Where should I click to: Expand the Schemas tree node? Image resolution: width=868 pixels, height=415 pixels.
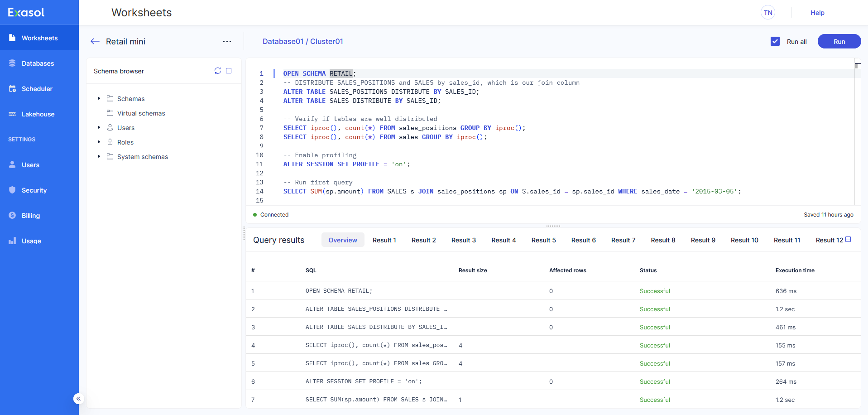[99, 98]
